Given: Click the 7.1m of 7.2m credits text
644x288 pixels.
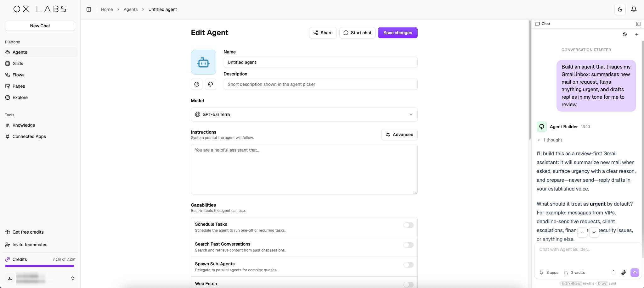Looking at the screenshot, I should pos(64,259).
